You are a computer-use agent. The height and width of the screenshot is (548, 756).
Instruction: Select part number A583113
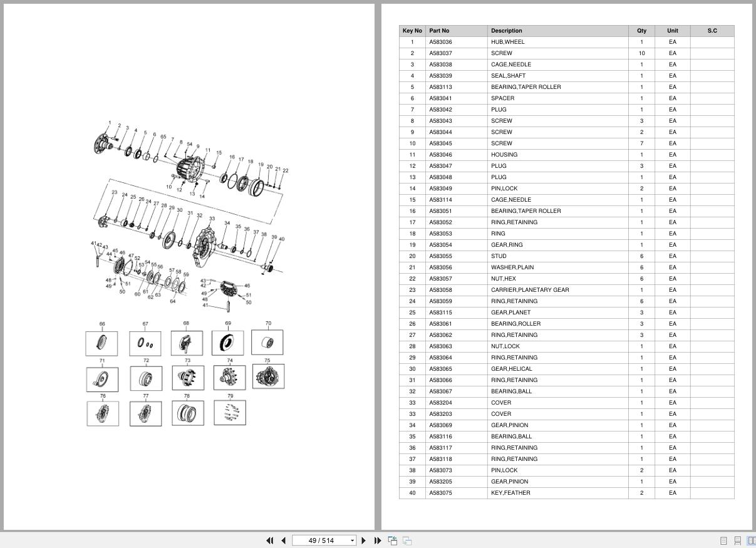click(440, 87)
